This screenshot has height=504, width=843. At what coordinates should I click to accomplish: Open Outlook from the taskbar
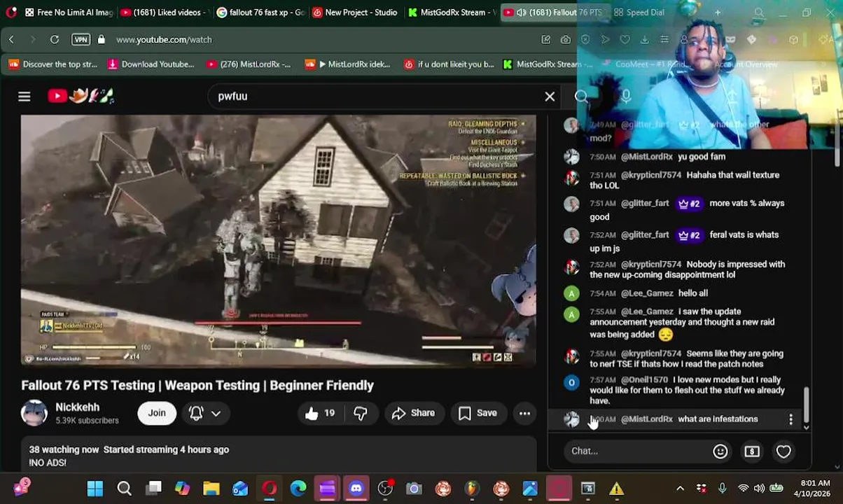tap(240, 489)
